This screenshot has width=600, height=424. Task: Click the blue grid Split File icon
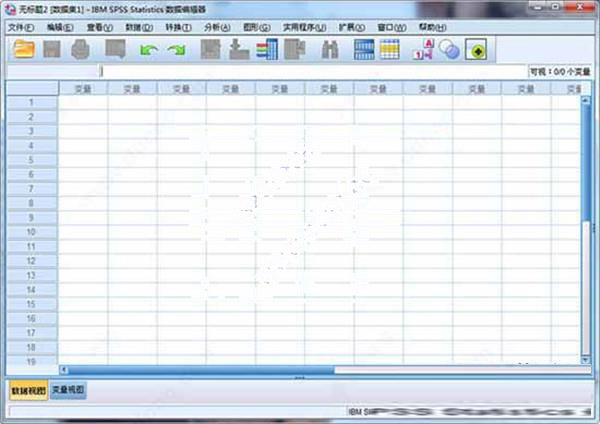pos(364,50)
